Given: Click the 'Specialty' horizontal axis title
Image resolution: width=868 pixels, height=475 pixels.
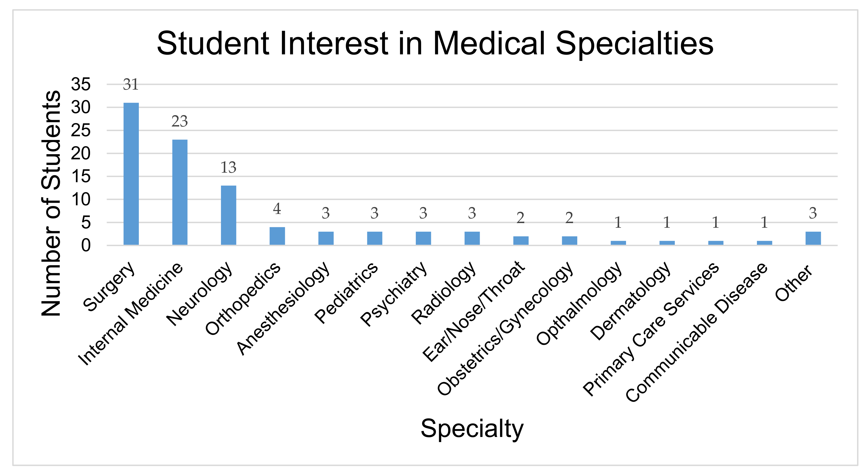Looking at the screenshot, I should point(472,429).
